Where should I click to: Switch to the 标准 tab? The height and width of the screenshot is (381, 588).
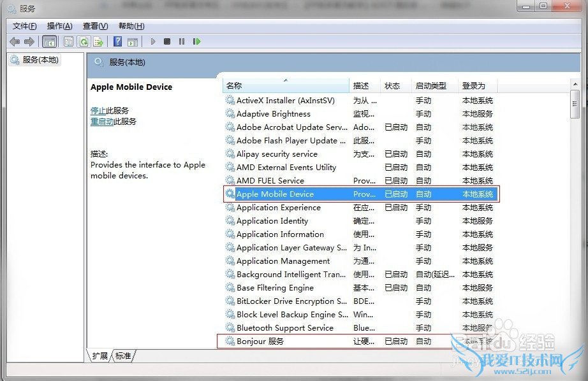point(123,356)
